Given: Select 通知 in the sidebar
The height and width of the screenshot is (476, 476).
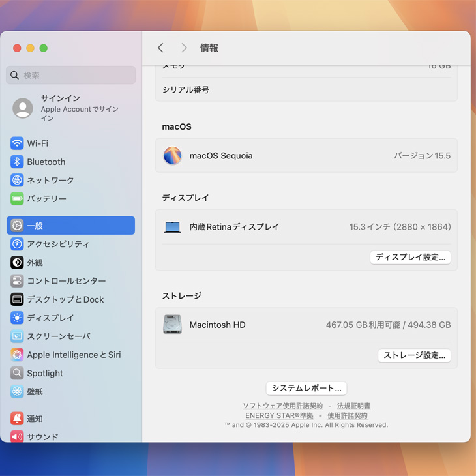Looking at the screenshot, I should (70, 419).
